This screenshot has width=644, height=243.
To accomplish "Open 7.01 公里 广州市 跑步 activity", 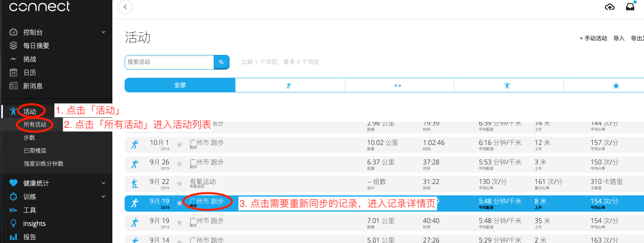I will (x=206, y=221).
